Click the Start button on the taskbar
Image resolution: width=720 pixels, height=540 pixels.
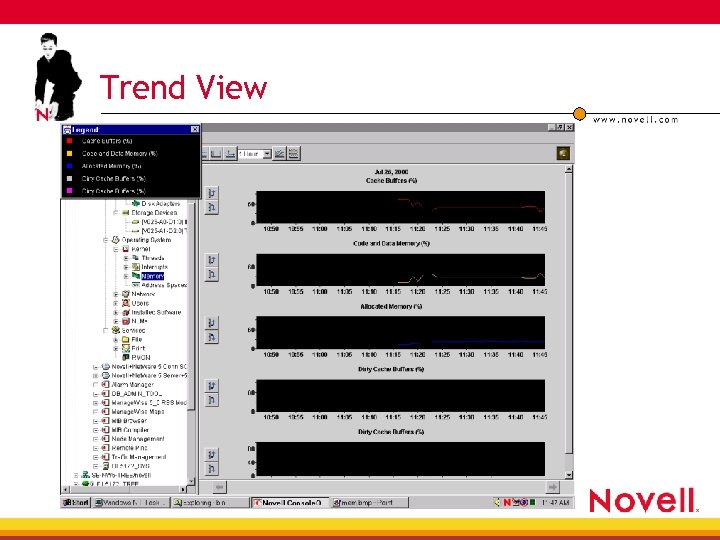(76, 502)
